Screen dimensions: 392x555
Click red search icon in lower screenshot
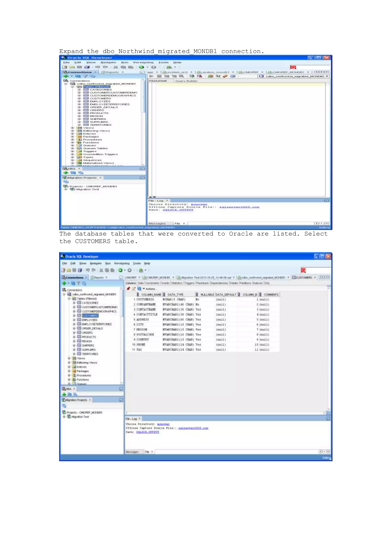click(303, 270)
